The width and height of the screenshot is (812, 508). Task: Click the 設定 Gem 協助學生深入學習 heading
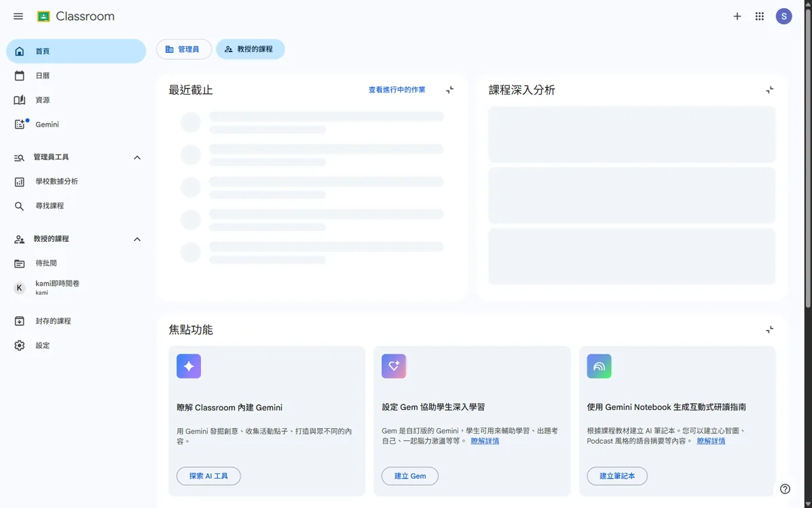(x=433, y=408)
